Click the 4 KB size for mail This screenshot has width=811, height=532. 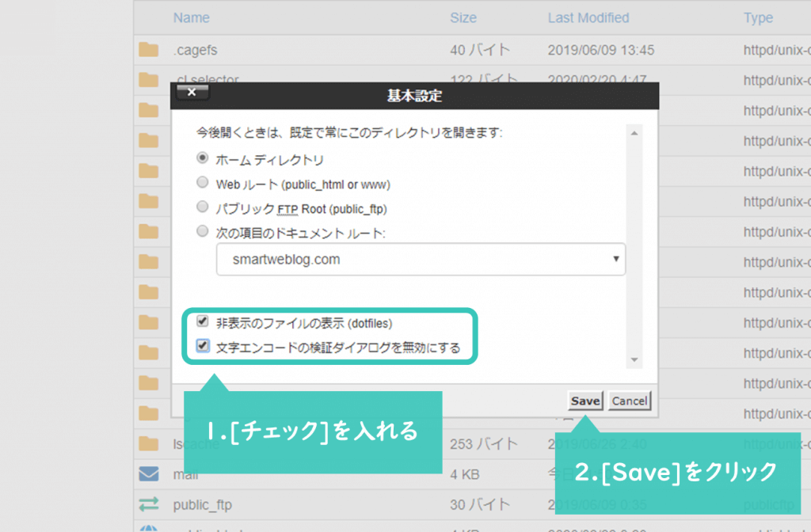click(464, 474)
